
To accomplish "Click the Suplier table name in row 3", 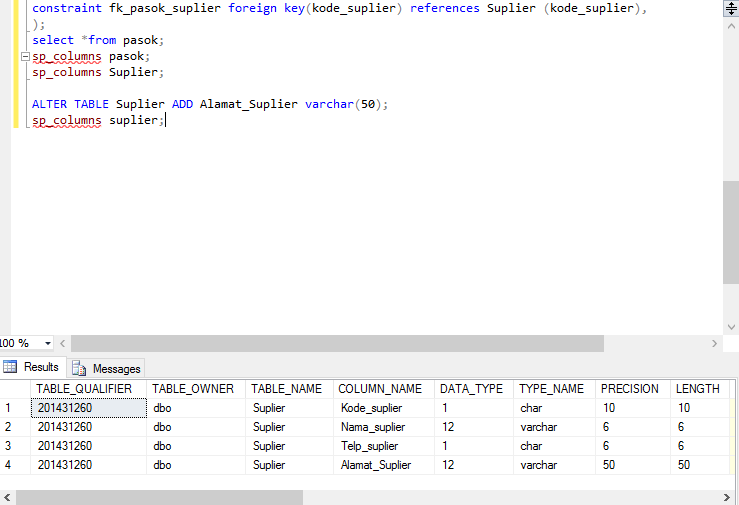I will click(289, 446).
